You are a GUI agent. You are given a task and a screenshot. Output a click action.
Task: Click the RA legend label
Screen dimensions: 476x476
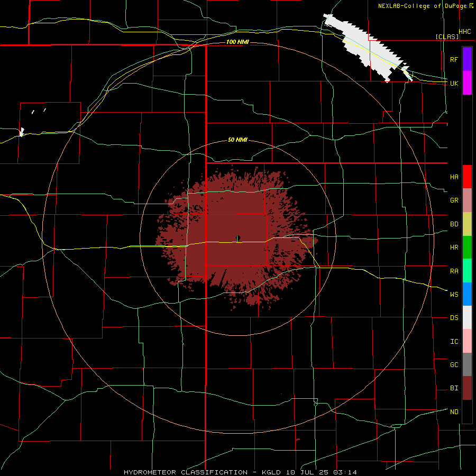coord(454,271)
